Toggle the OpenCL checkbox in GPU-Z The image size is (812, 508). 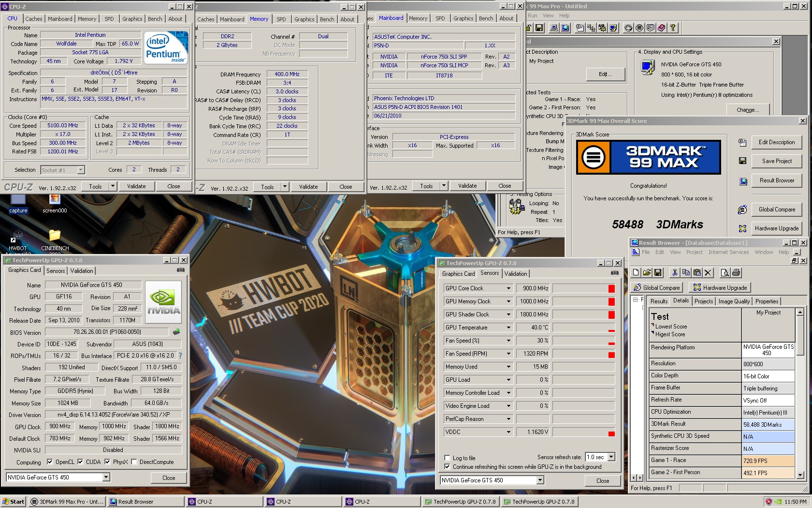(x=50, y=462)
